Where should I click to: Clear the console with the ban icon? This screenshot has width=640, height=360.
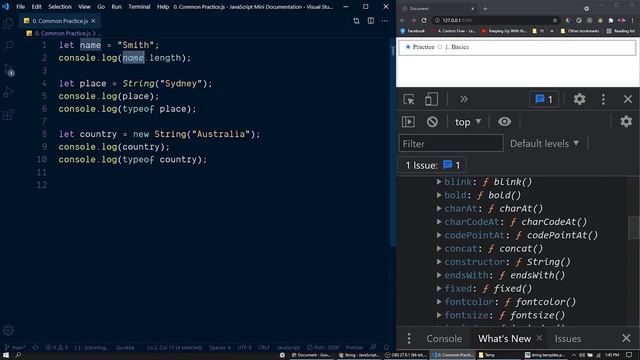(x=432, y=122)
